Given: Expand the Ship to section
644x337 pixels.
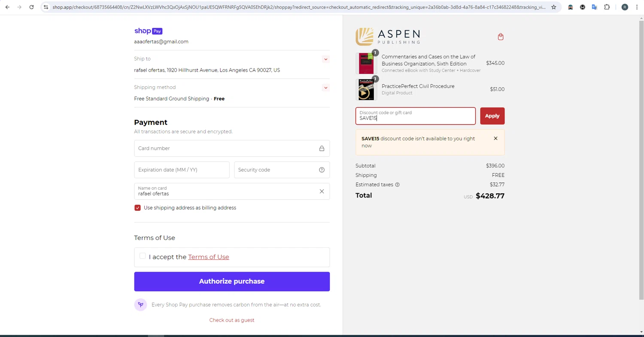Looking at the screenshot, I should (x=325, y=59).
